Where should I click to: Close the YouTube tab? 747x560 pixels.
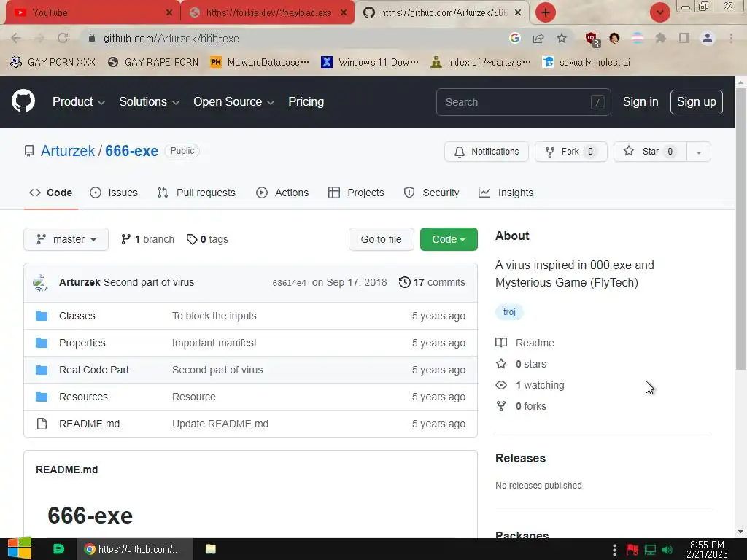169,12
